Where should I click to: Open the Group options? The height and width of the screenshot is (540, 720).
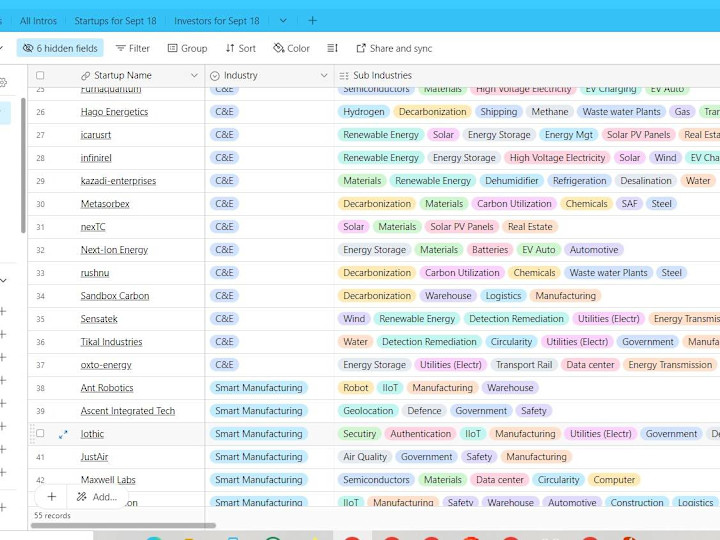point(187,48)
